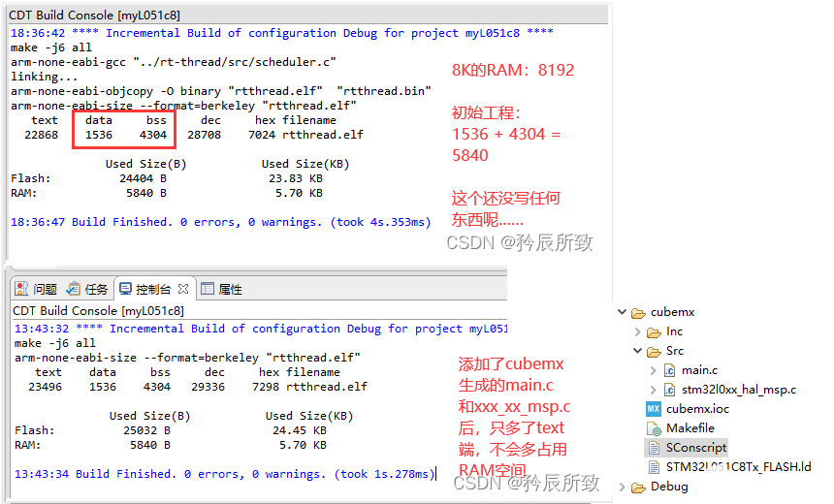Click the '28708' dec value

pyautogui.click(x=205, y=135)
